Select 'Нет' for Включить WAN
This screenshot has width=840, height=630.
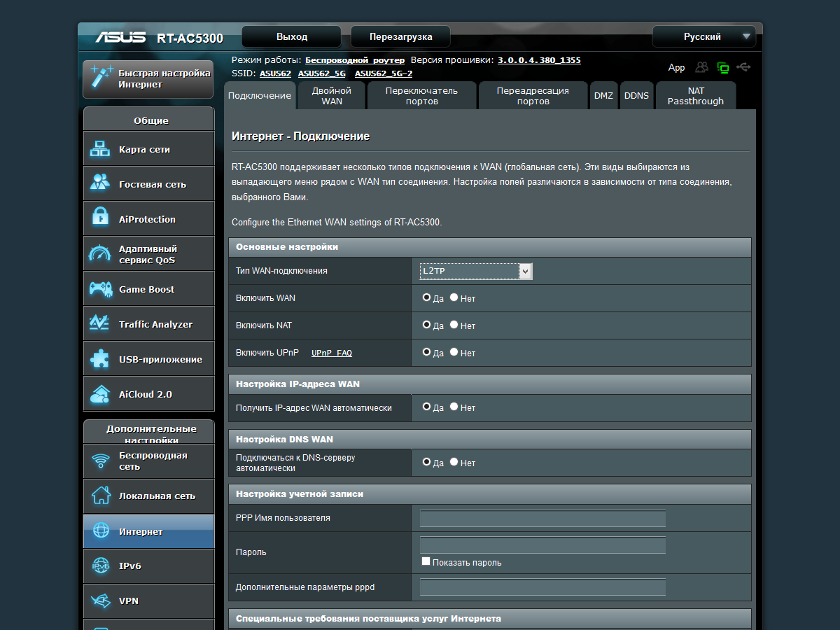(454, 297)
